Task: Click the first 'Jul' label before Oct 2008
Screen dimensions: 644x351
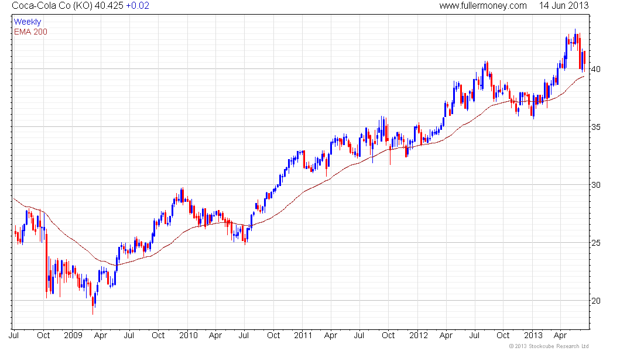Action: point(14,335)
